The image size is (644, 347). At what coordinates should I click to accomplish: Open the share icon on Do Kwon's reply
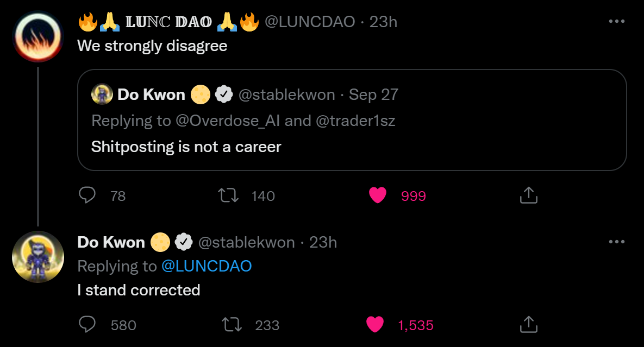(x=528, y=324)
